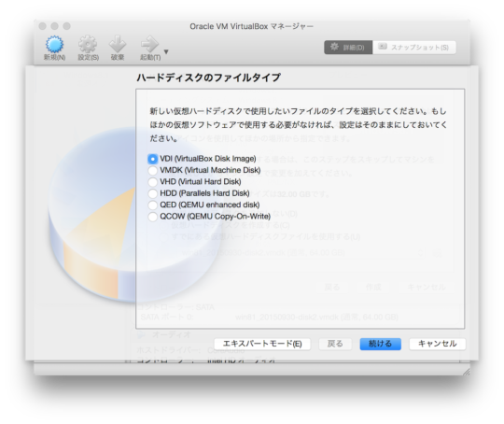Switch to the 詳細(D) details tab

pyautogui.click(x=348, y=48)
